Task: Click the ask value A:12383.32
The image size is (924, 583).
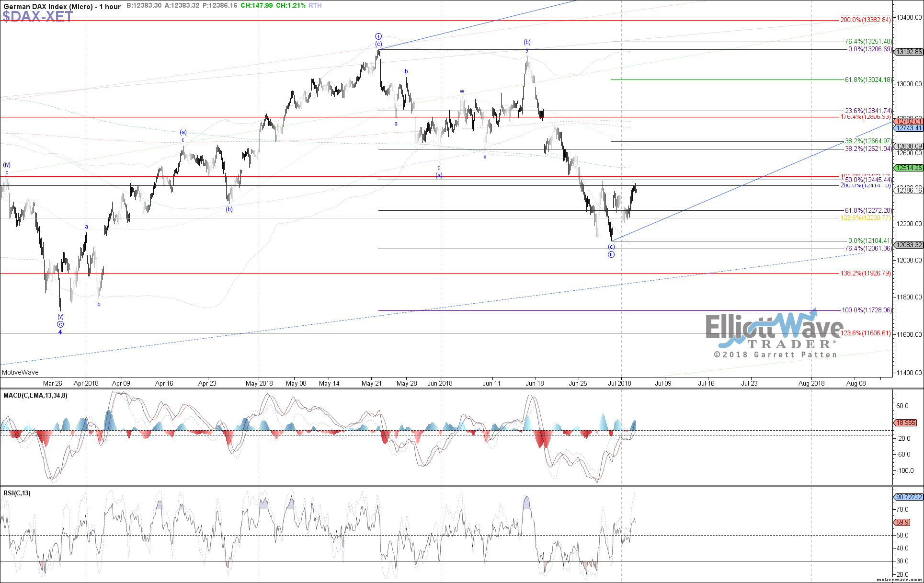Action: click(182, 6)
